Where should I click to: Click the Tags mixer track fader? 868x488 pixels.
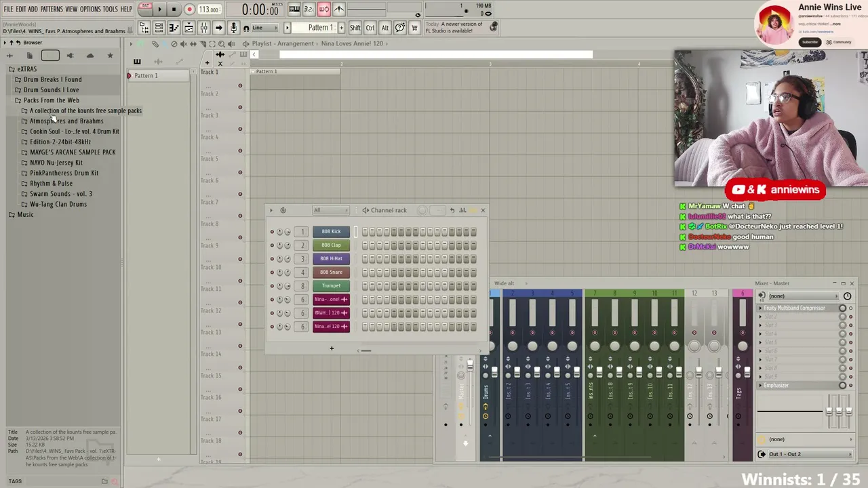tap(747, 372)
